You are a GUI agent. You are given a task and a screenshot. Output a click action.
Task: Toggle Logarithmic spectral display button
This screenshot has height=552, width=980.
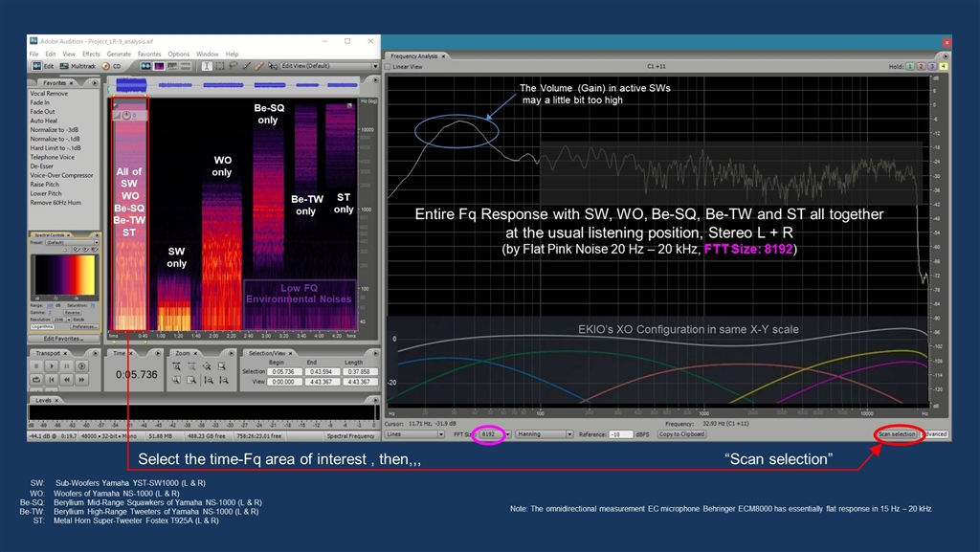42,327
